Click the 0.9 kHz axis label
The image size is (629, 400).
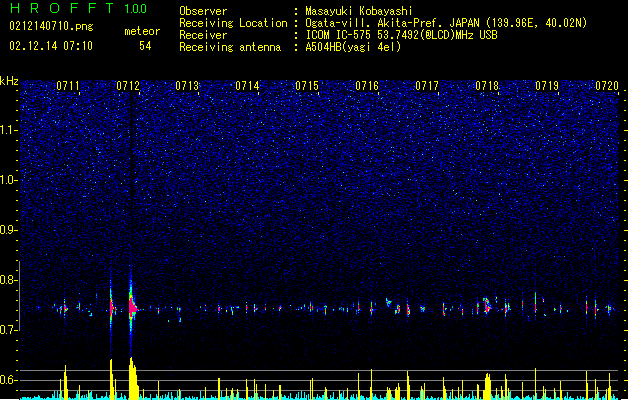pos(9,230)
